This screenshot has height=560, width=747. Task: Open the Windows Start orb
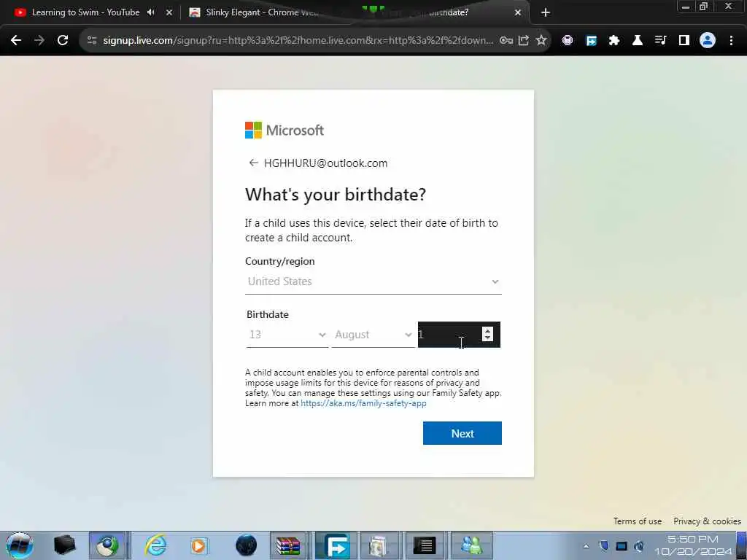20,545
